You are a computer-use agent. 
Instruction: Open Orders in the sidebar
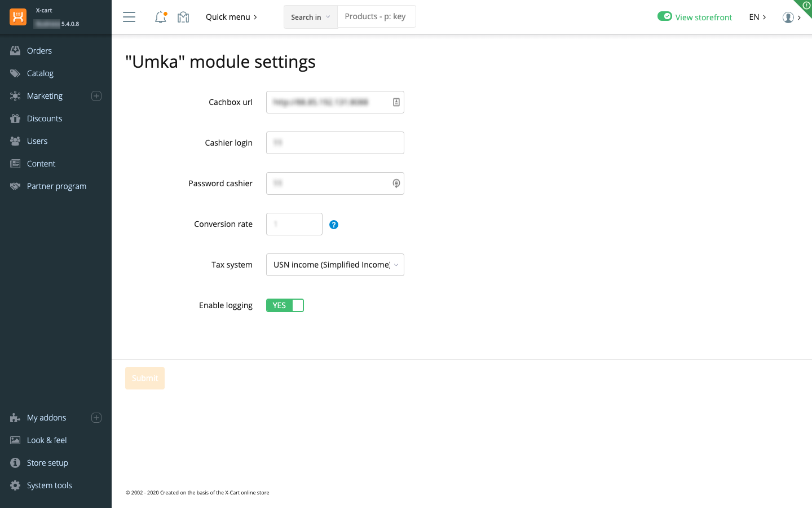pyautogui.click(x=39, y=51)
